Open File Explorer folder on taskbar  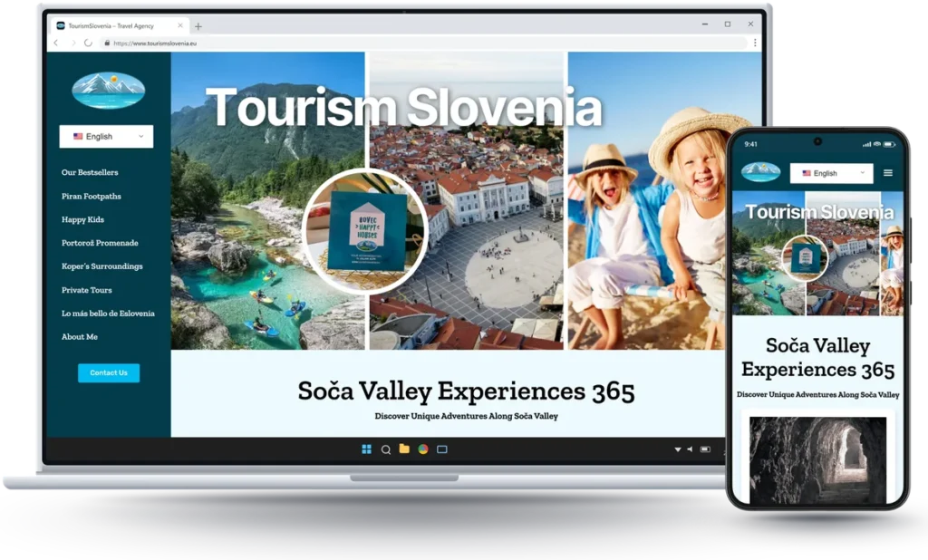click(x=404, y=449)
